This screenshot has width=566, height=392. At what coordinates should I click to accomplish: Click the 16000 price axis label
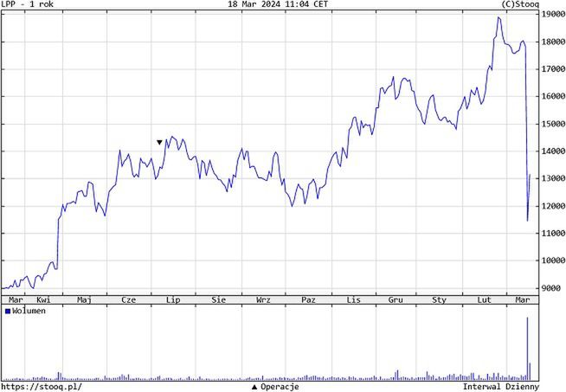click(553, 96)
